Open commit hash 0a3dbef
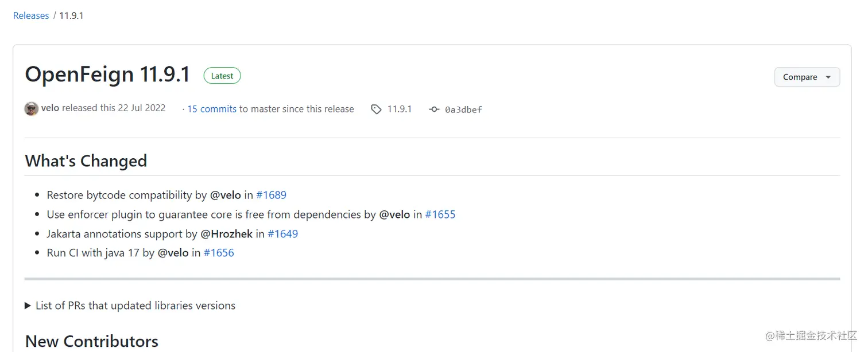 [x=463, y=109]
